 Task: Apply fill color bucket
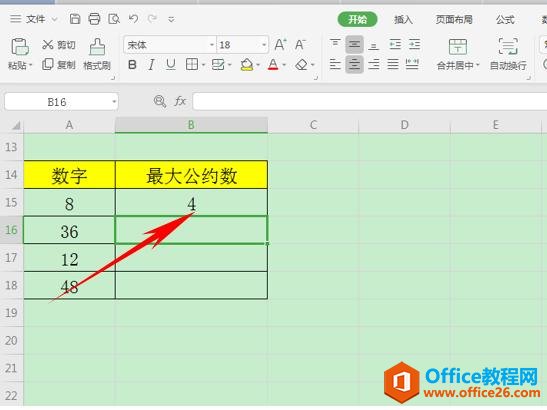pos(247,65)
